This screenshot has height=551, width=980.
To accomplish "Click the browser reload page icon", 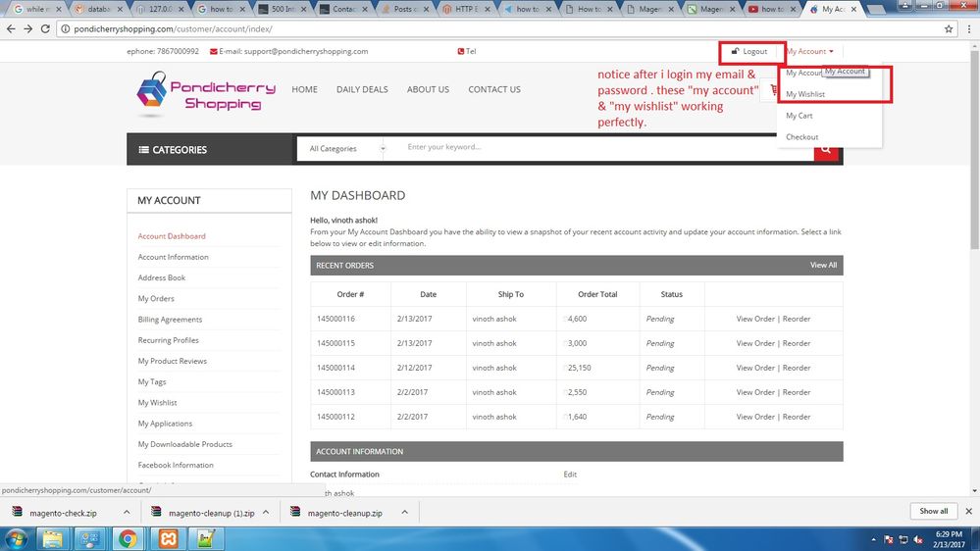I will 46,29.
